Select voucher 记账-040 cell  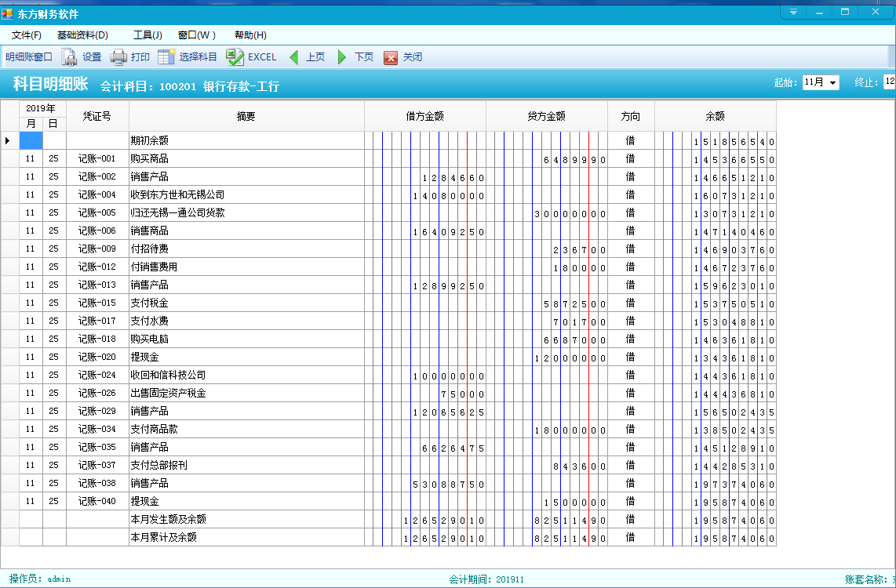[97, 502]
